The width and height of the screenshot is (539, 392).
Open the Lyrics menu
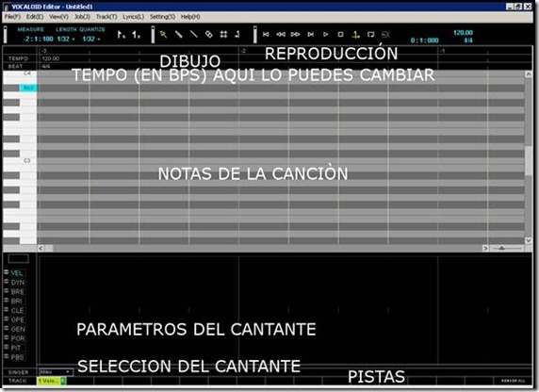tap(134, 17)
